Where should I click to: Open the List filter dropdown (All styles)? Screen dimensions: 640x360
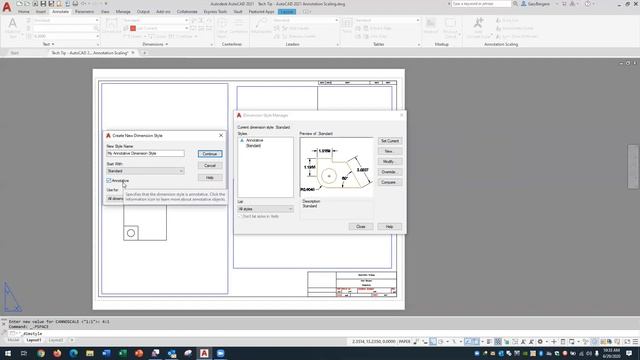[265, 209]
